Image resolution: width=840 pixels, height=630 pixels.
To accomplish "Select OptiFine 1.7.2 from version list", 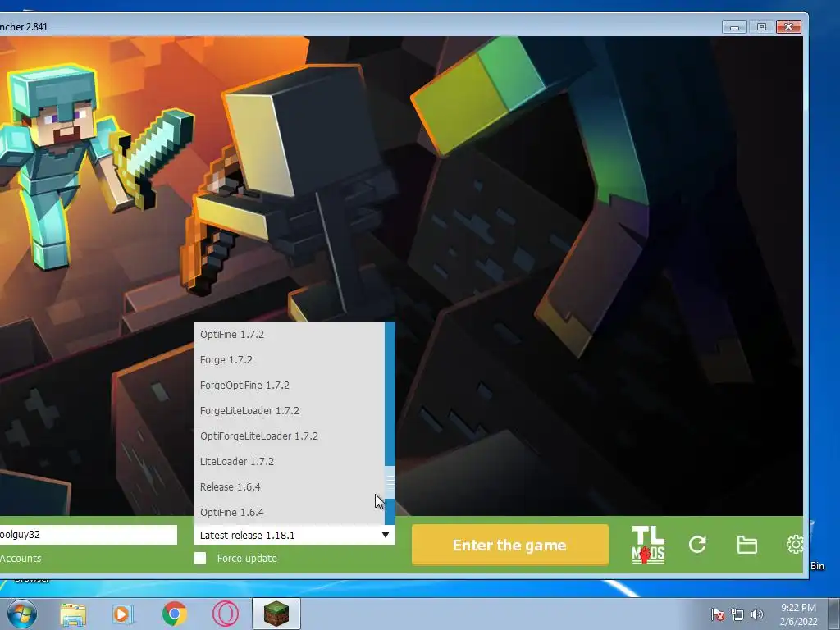I will point(290,335).
